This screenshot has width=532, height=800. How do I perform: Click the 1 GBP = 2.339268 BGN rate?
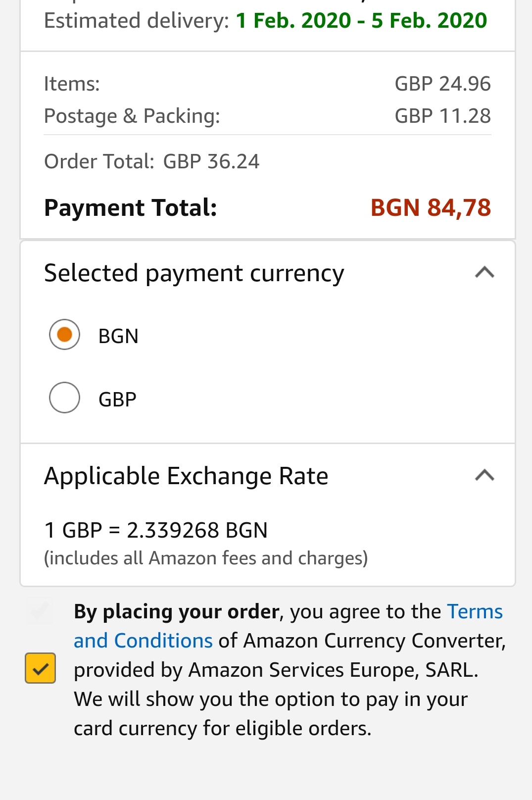pyautogui.click(x=156, y=530)
